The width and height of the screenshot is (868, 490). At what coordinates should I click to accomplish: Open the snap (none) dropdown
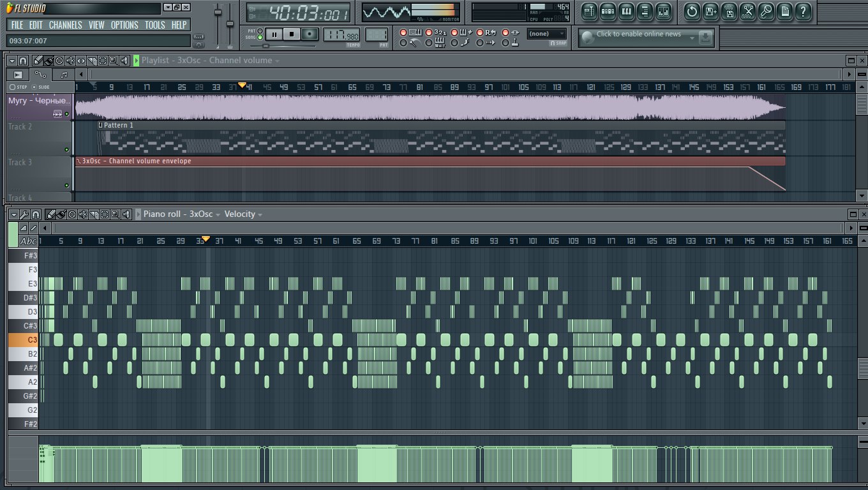548,34
